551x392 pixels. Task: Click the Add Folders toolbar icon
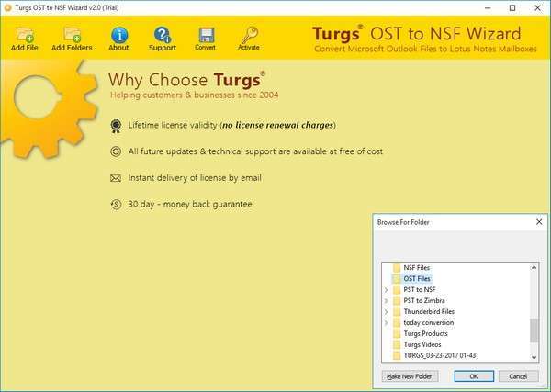(72, 35)
